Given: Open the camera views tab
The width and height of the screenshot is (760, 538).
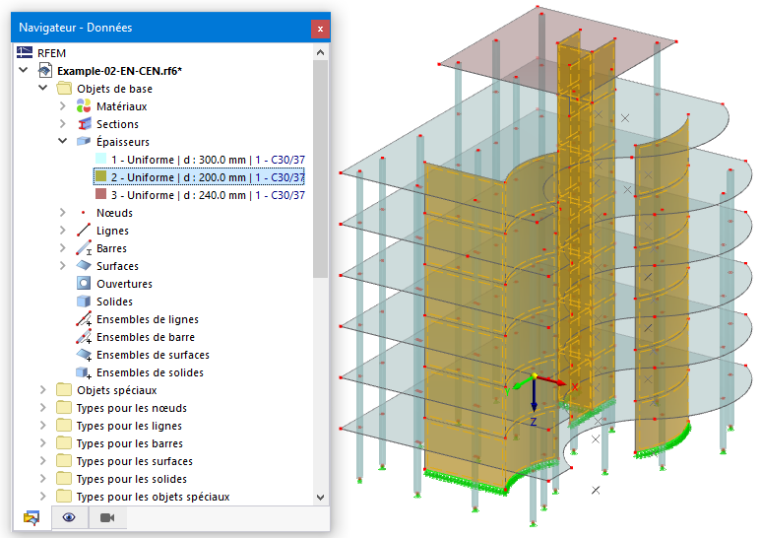Looking at the screenshot, I should [x=107, y=518].
